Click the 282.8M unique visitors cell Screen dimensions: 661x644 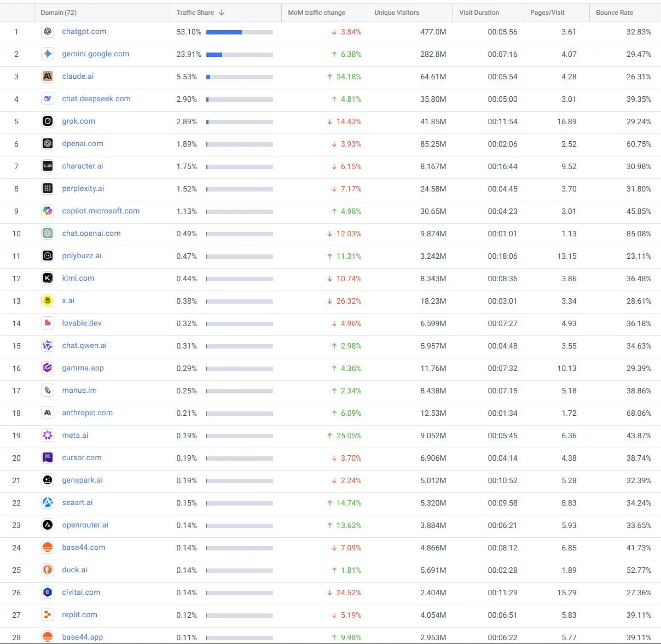click(x=433, y=54)
